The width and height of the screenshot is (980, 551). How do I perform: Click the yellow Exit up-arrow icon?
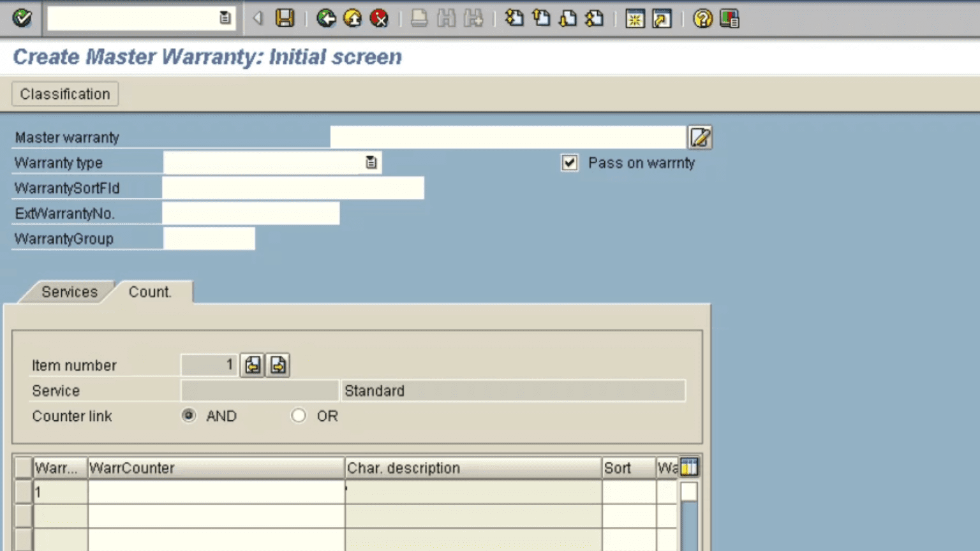352,18
